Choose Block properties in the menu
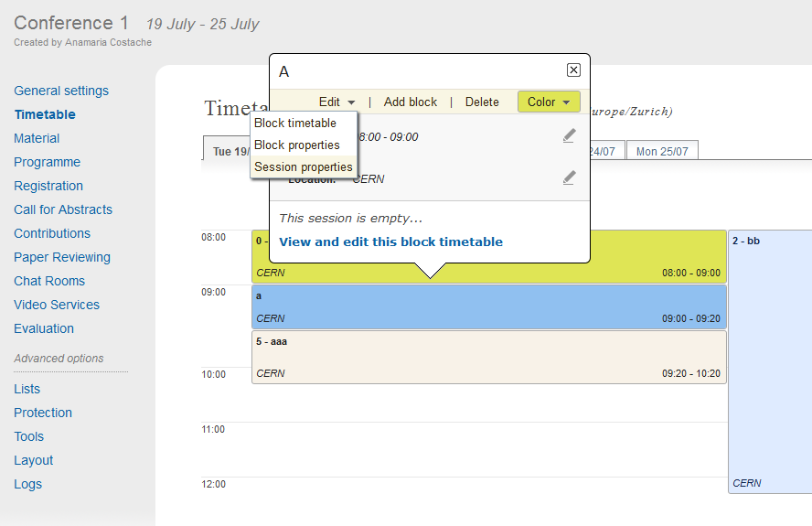Screen dimensions: 812x526 [297, 145]
